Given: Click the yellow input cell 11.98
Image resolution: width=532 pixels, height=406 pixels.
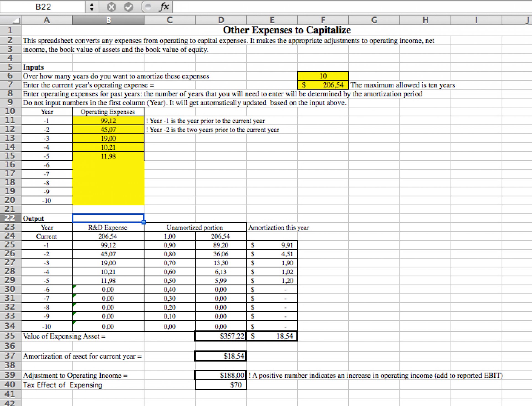Looking at the screenshot, I should (108, 156).
